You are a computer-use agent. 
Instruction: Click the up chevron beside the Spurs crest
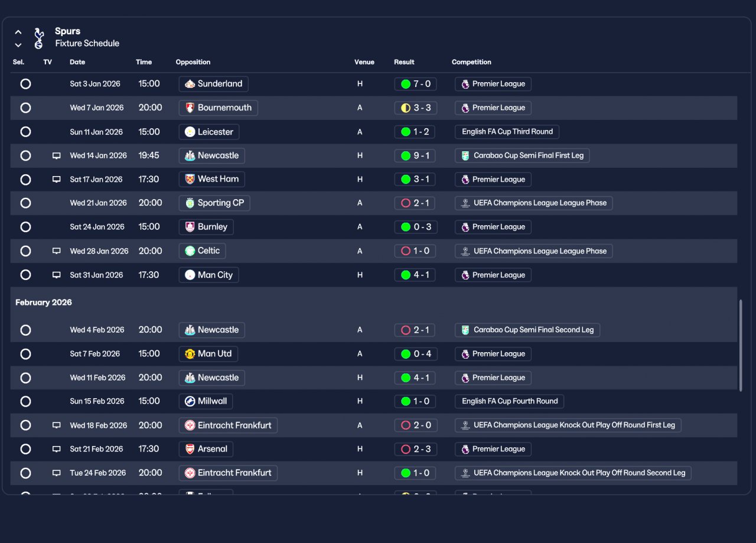(x=18, y=32)
